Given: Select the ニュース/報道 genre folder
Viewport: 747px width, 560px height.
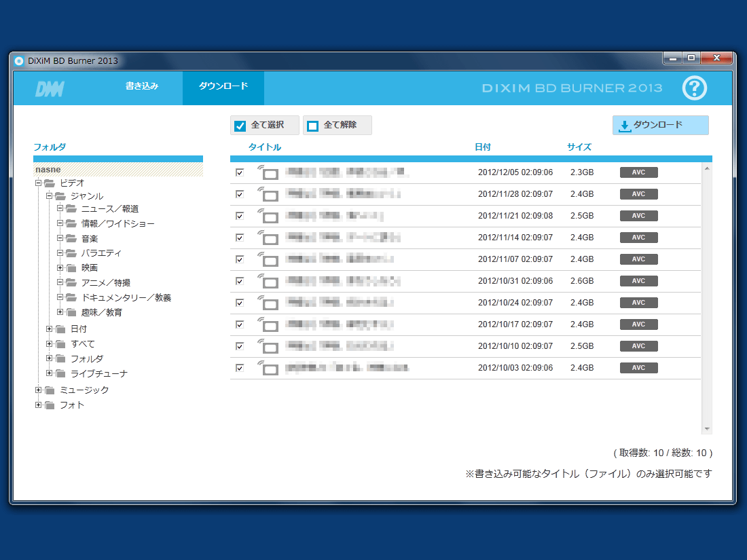Looking at the screenshot, I should click(110, 209).
